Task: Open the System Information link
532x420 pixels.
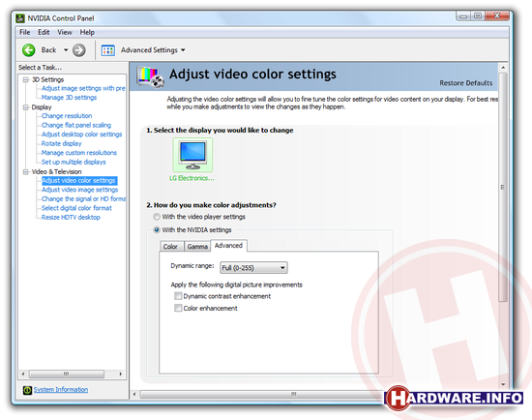Action: (x=61, y=389)
